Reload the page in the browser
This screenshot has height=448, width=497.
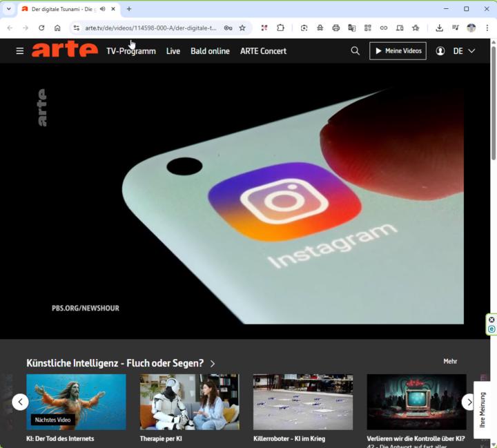(41, 28)
